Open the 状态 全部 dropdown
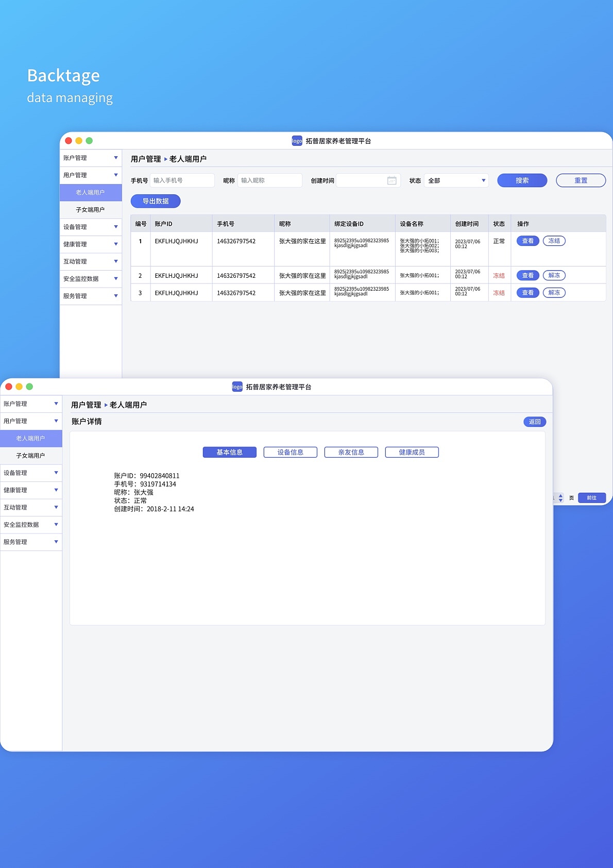Viewport: 613px width, 868px height. 456,180
